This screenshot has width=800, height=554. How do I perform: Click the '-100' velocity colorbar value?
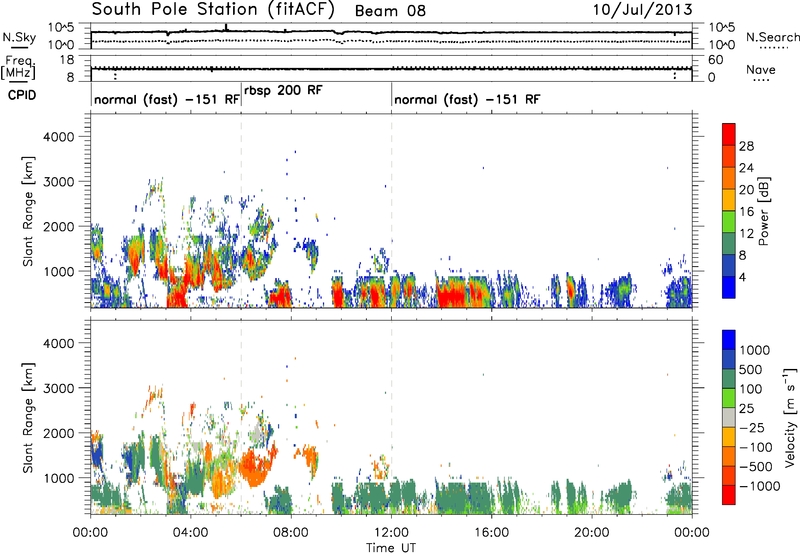(756, 447)
